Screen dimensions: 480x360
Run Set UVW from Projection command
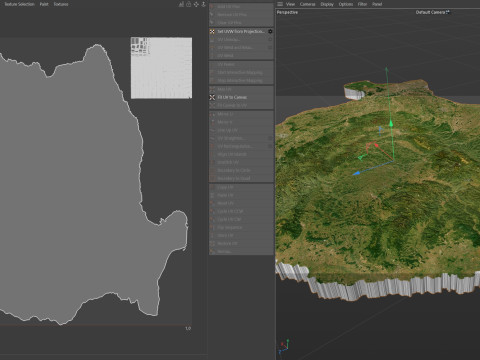[241, 31]
